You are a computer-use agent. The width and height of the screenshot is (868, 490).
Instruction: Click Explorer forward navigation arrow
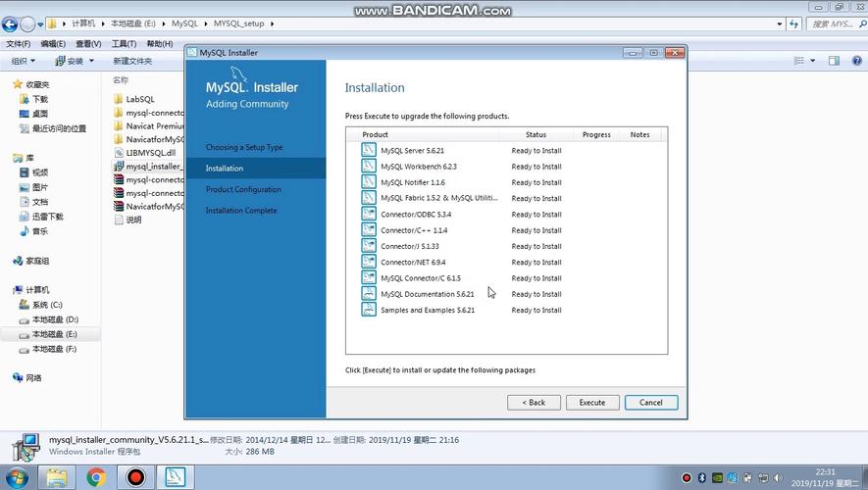point(27,24)
